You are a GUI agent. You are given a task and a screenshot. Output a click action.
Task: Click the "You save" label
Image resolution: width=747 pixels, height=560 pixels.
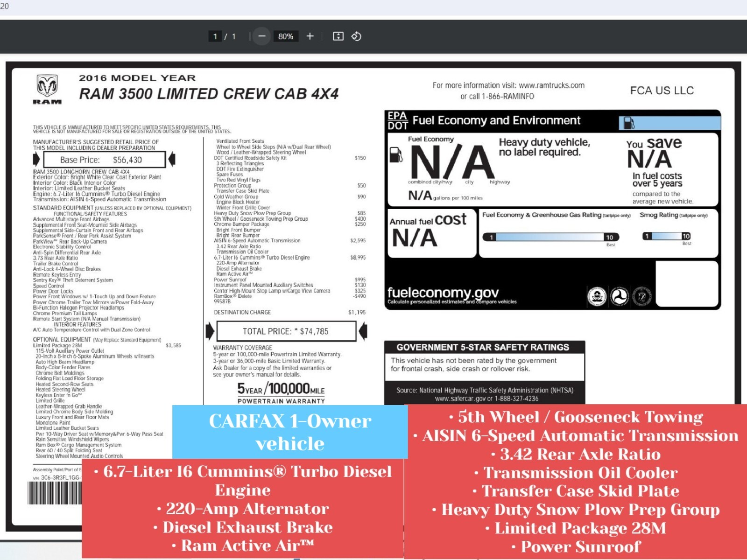coord(654,143)
